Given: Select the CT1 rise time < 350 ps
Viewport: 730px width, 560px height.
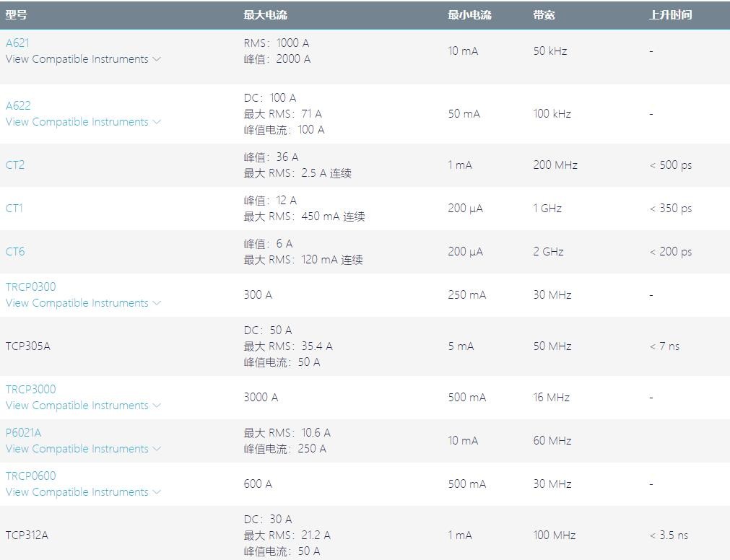Looking at the screenshot, I should tap(670, 209).
